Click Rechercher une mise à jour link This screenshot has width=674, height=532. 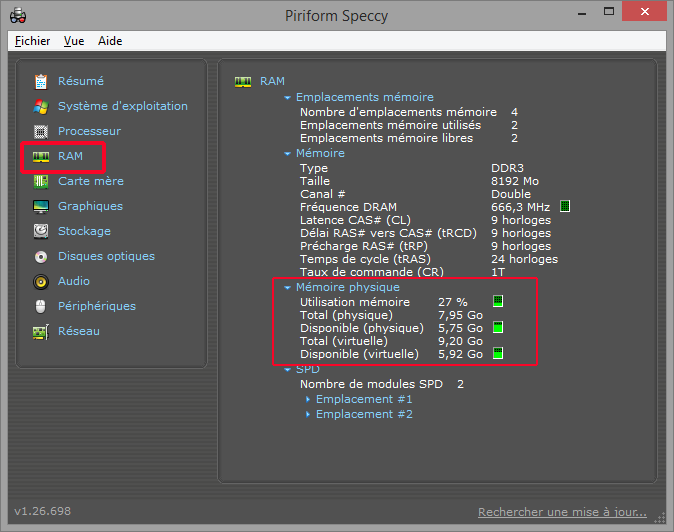point(562,512)
